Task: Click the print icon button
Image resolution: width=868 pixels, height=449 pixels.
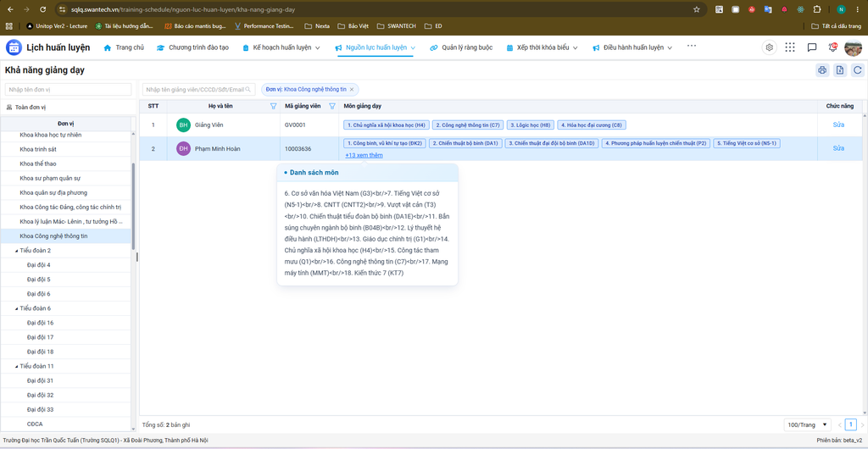Action: pyautogui.click(x=822, y=70)
